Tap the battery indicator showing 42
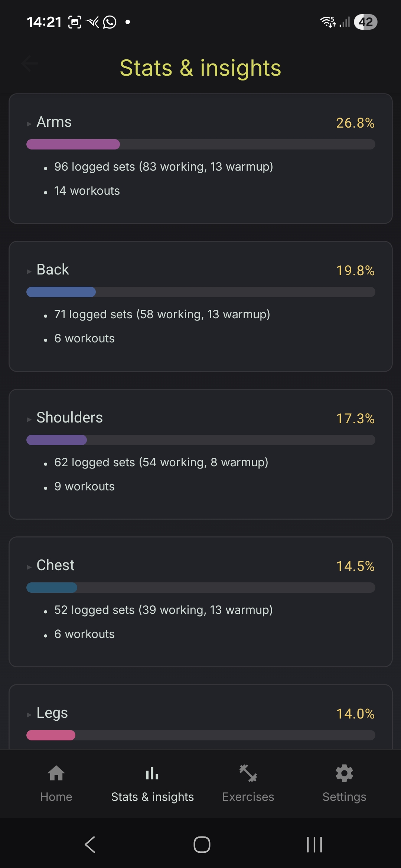This screenshot has width=401, height=868. 366,22
